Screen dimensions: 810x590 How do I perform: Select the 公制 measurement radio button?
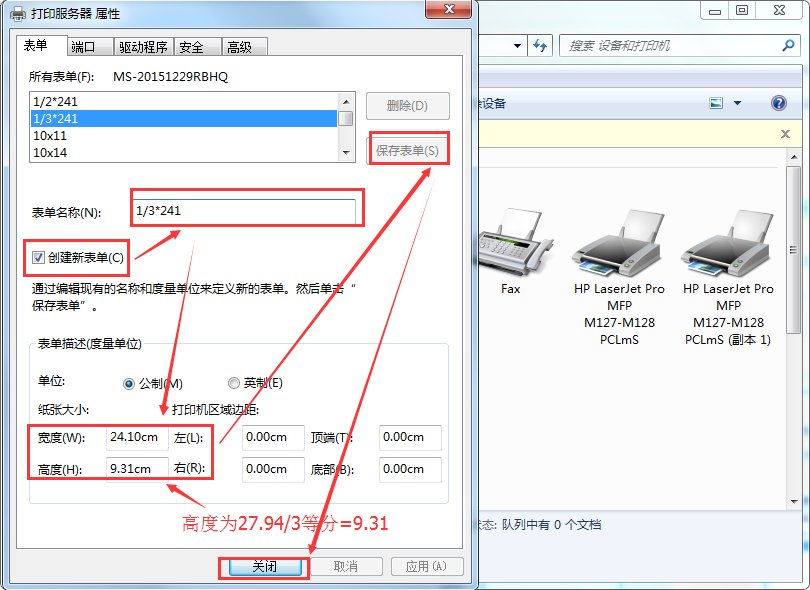[x=129, y=384]
